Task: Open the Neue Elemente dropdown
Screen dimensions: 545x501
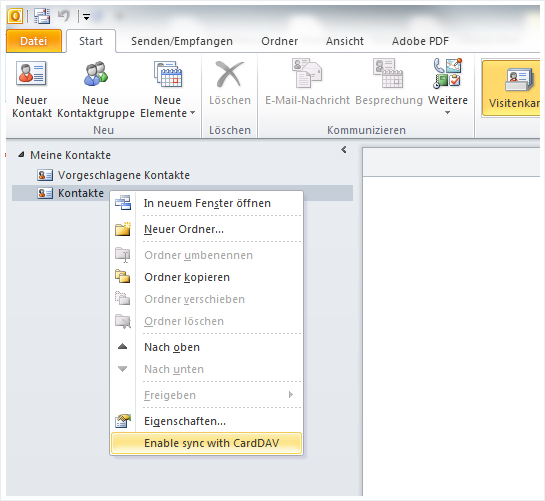Action: (168, 89)
